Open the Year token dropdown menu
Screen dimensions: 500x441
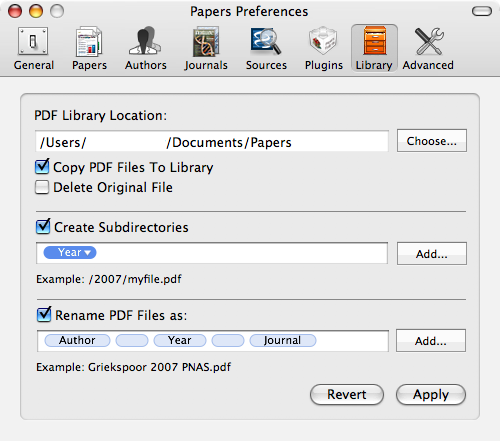88,253
